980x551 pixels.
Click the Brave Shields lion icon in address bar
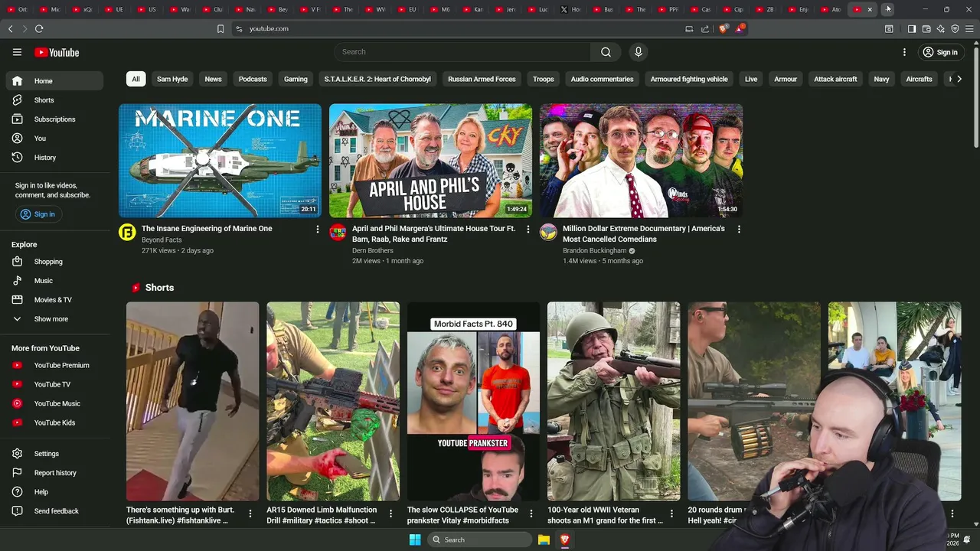click(x=724, y=28)
